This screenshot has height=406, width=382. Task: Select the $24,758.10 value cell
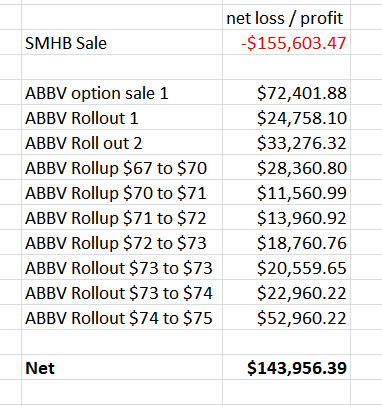coord(286,117)
